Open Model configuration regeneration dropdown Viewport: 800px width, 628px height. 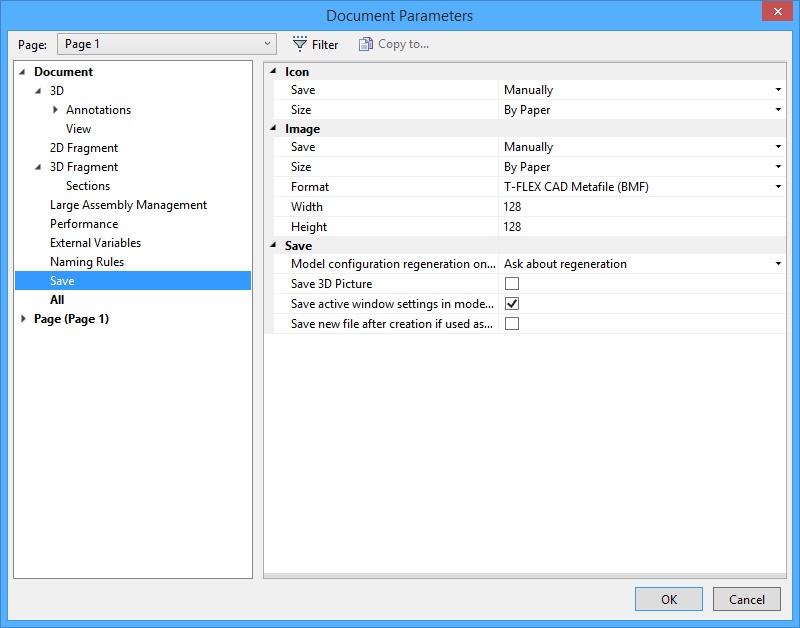pyautogui.click(x=778, y=264)
